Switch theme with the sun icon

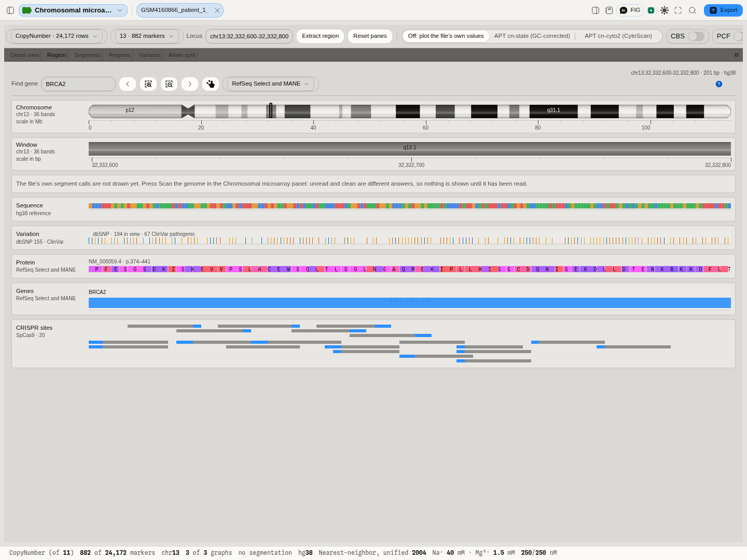[x=665, y=10]
